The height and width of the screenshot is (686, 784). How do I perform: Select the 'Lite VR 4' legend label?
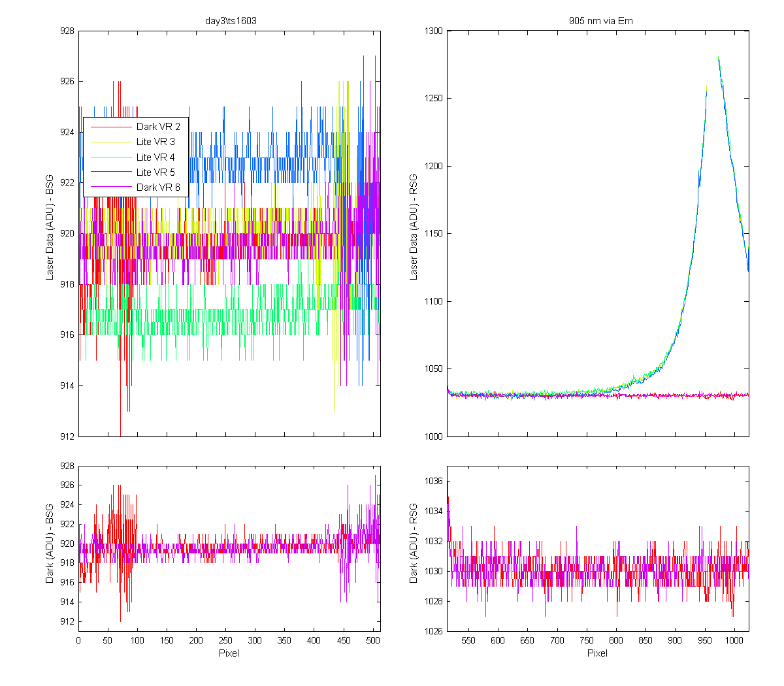[155, 157]
